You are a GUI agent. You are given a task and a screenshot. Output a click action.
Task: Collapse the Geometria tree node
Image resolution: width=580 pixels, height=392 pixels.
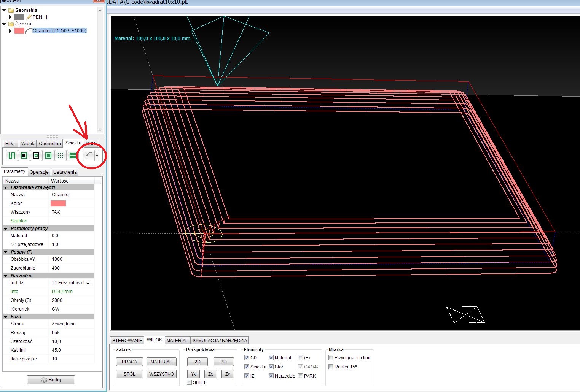pos(4,10)
